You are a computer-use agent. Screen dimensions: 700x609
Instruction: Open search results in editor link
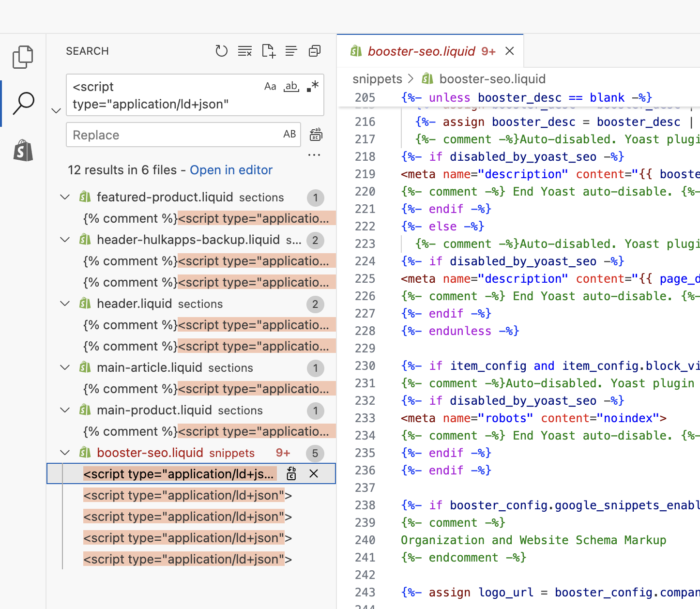pos(231,170)
